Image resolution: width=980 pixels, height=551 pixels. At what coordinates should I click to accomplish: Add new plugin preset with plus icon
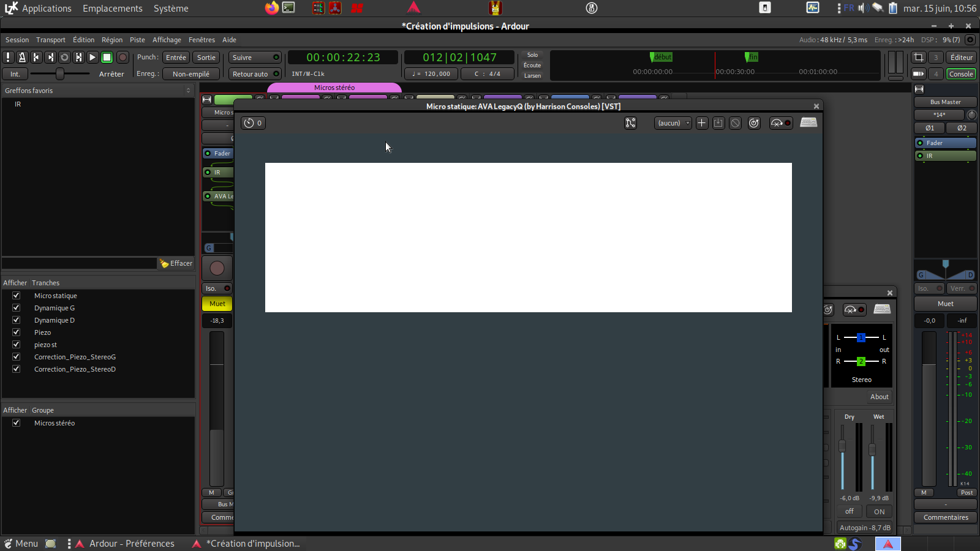pyautogui.click(x=702, y=123)
